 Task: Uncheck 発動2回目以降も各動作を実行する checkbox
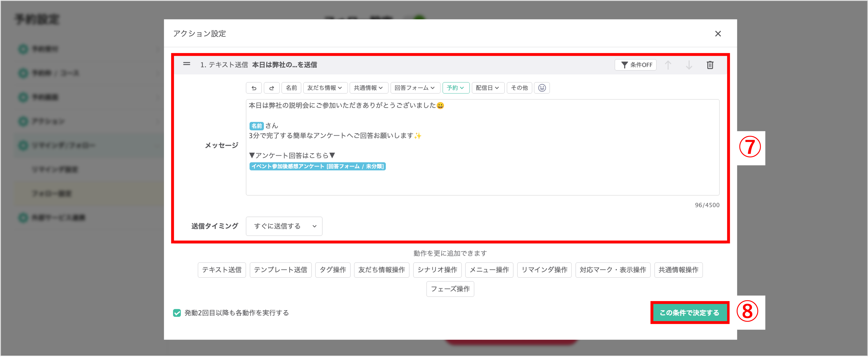click(177, 313)
